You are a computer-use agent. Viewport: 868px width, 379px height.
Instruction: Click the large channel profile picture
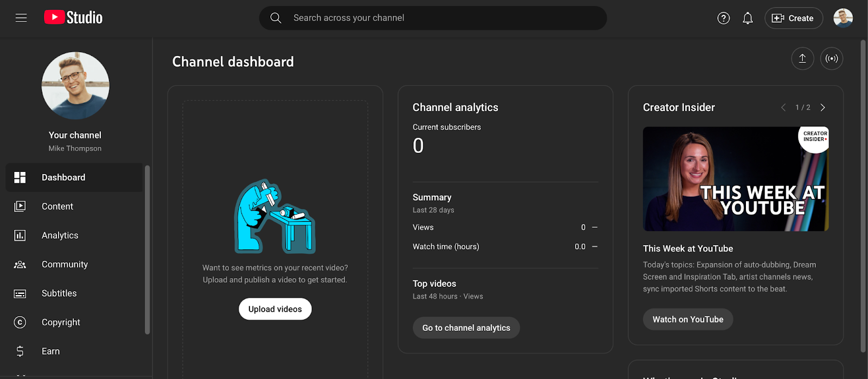click(75, 86)
